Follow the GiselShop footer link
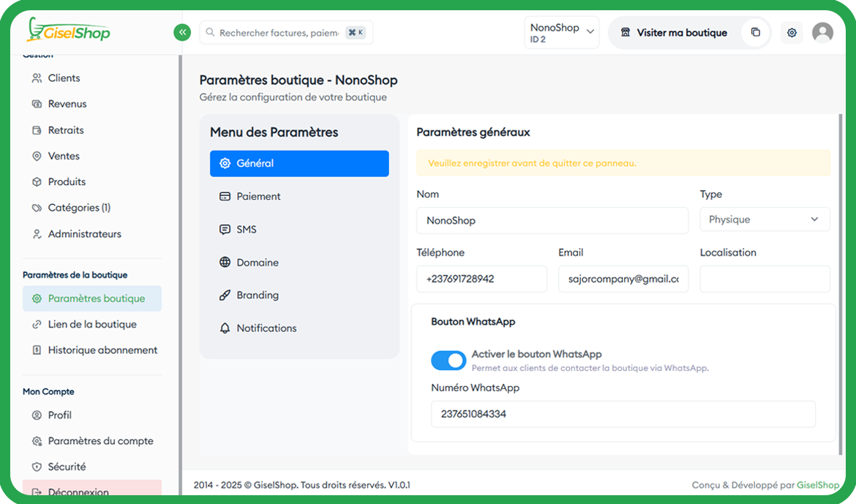Image resolution: width=856 pixels, height=504 pixels. (818, 485)
